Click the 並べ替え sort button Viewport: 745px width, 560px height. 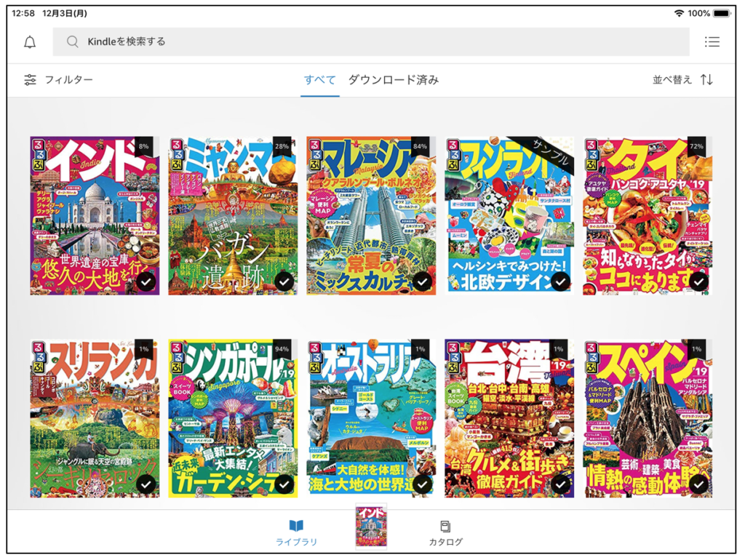coord(682,79)
